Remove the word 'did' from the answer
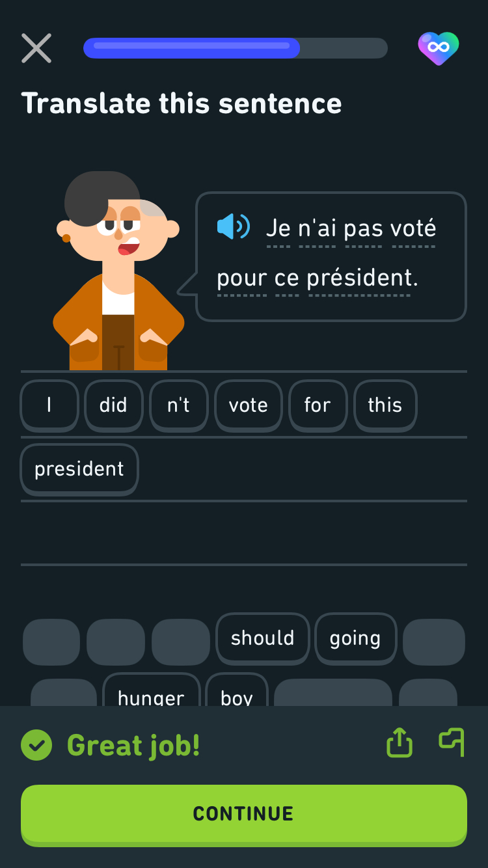Screen dimensions: 488x868 113,405
